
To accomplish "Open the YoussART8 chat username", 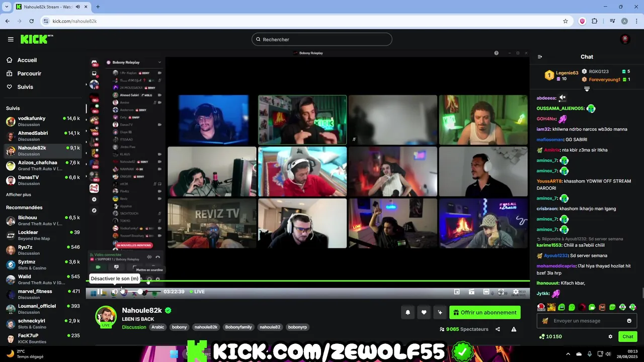I will [x=549, y=181].
